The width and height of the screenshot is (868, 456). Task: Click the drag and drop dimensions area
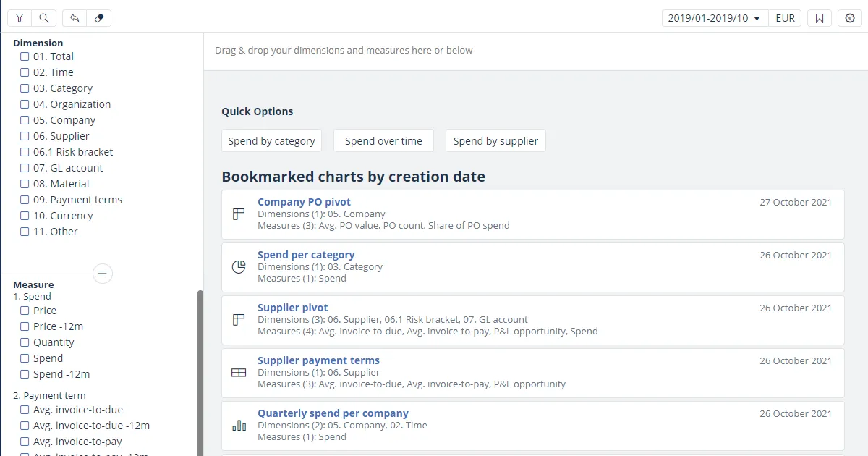(535, 51)
